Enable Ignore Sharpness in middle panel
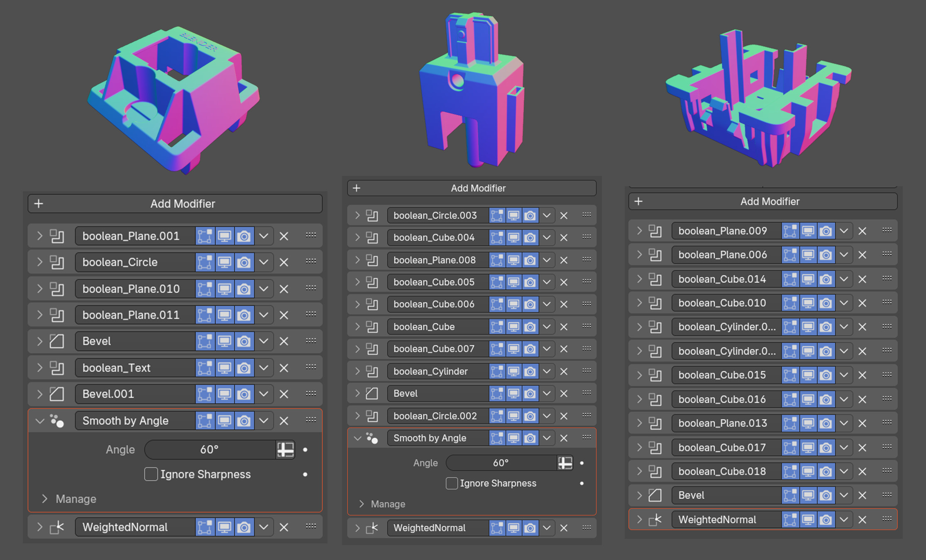The width and height of the screenshot is (926, 560). tap(452, 483)
